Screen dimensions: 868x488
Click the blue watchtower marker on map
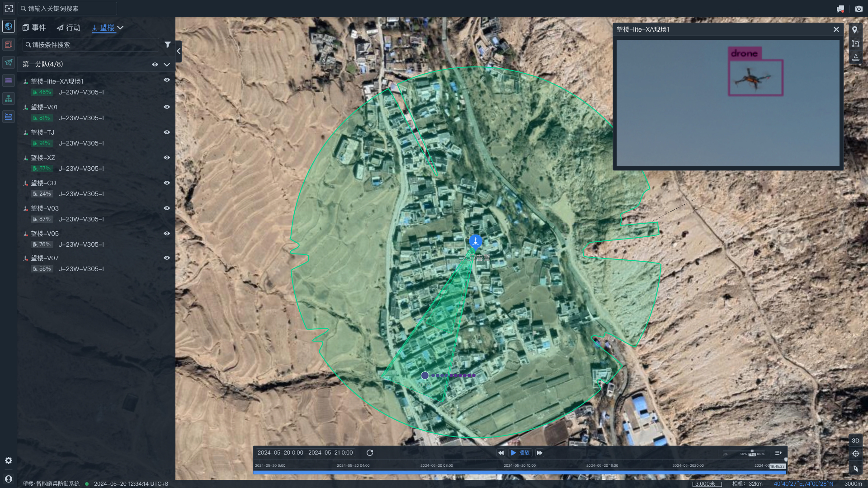pos(475,241)
